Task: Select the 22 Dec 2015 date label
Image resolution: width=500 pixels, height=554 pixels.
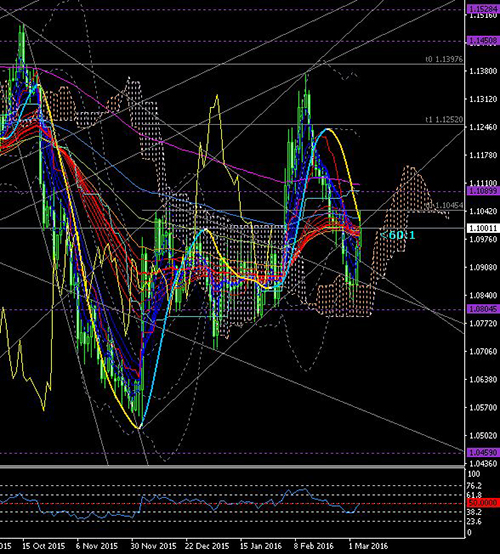Action: pos(208,546)
